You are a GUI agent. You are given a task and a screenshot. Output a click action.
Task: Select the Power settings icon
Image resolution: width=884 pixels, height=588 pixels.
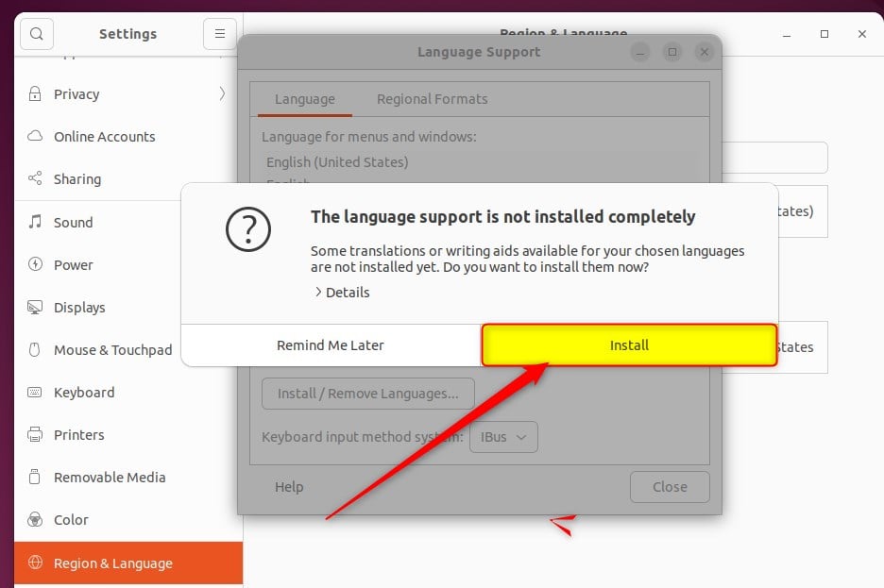coord(71,264)
